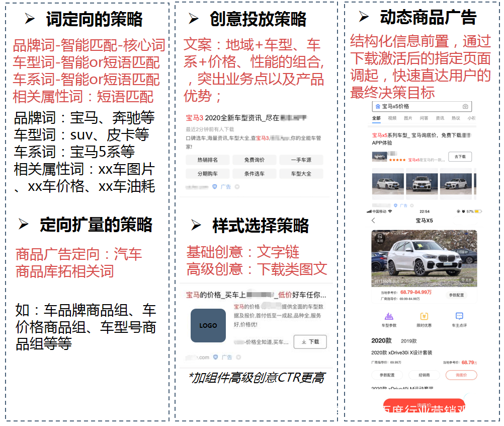Click the footnote *加组件高级创意CTR更高
Screen dimensions: 504x426
click(x=257, y=378)
